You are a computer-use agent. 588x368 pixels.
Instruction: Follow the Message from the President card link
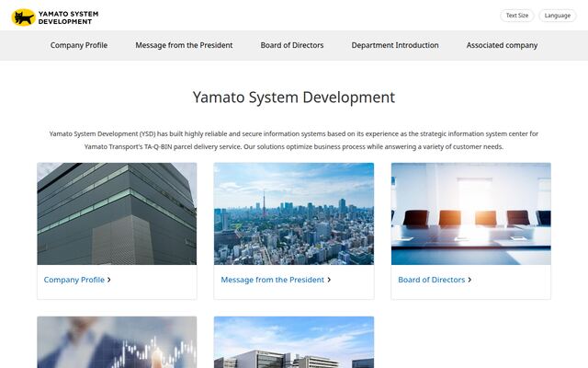272,280
